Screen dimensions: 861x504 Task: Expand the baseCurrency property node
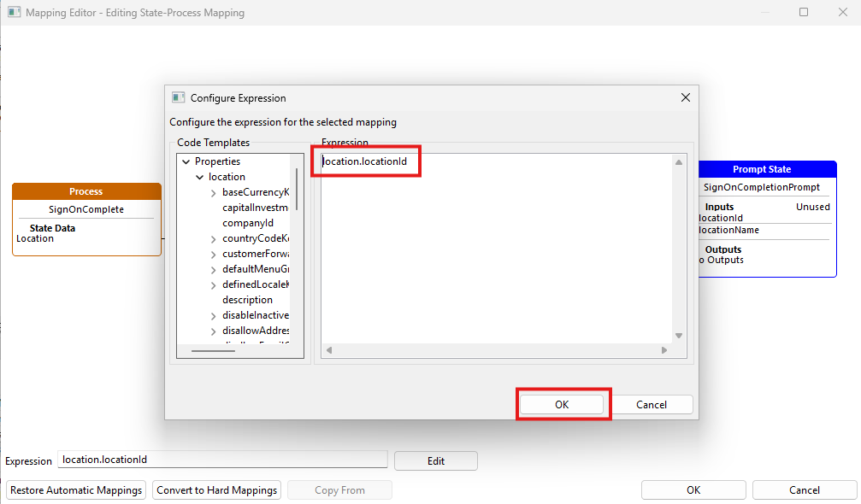pos(213,192)
